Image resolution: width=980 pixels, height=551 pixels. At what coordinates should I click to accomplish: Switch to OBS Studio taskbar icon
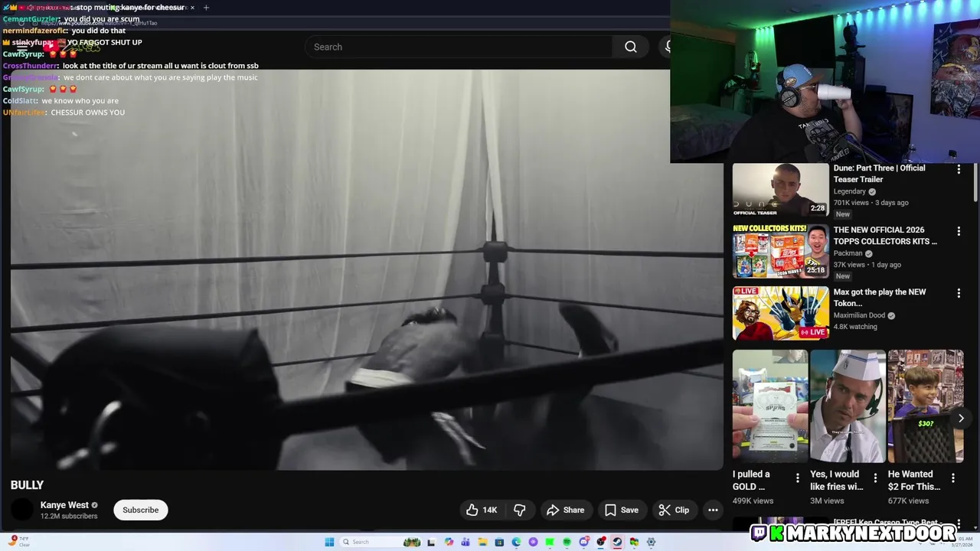pos(601,542)
